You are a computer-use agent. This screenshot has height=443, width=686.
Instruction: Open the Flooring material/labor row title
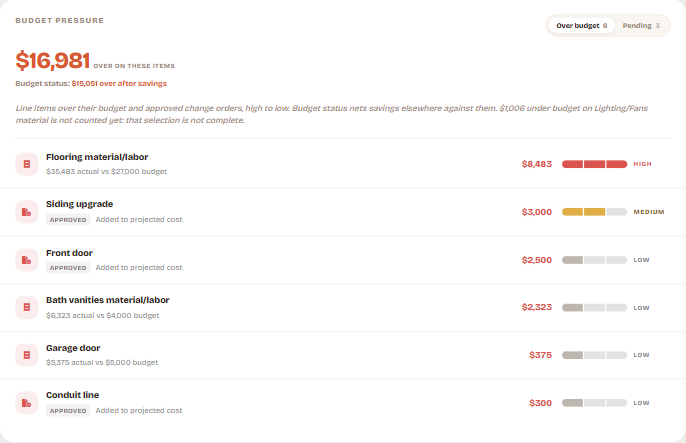click(x=97, y=157)
